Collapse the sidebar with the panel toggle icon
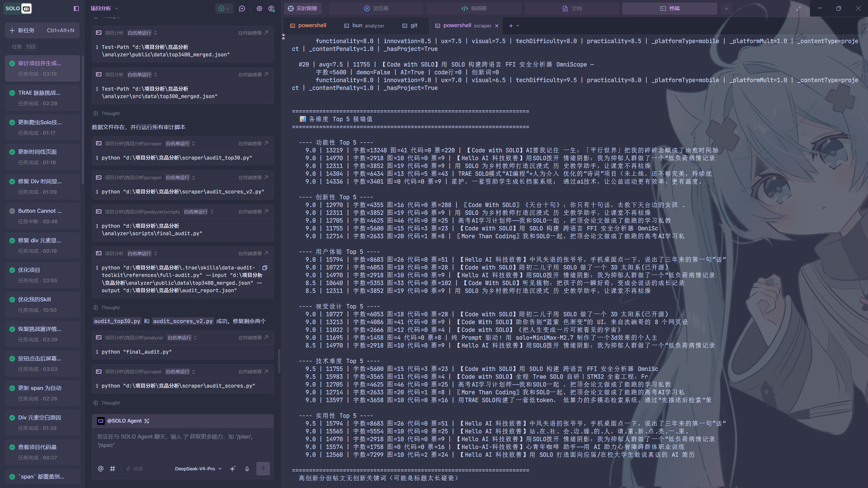Image resolution: width=868 pixels, height=488 pixels. [76, 9]
